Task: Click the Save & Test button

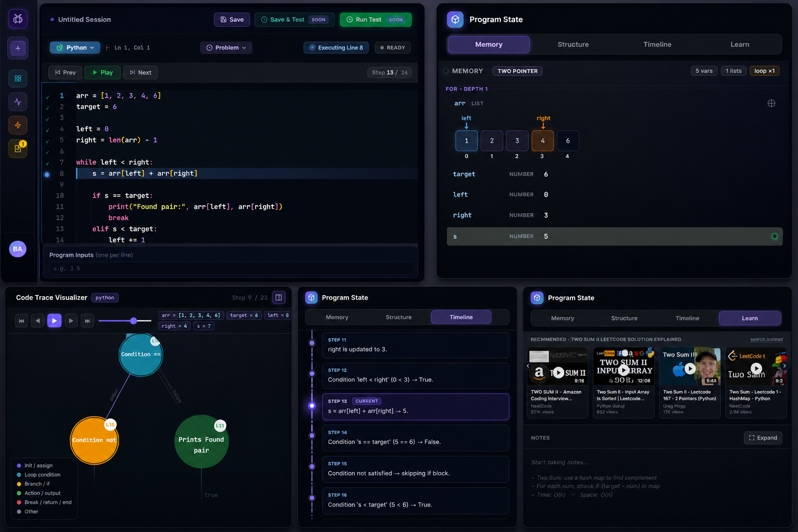Action: (295, 20)
